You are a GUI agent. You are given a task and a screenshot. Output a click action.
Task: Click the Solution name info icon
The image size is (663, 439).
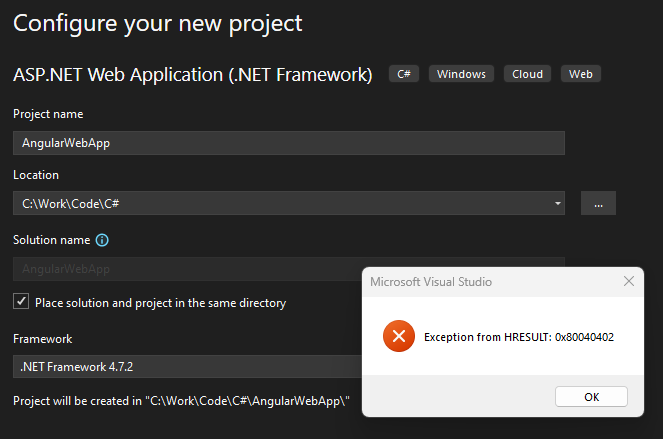click(102, 240)
